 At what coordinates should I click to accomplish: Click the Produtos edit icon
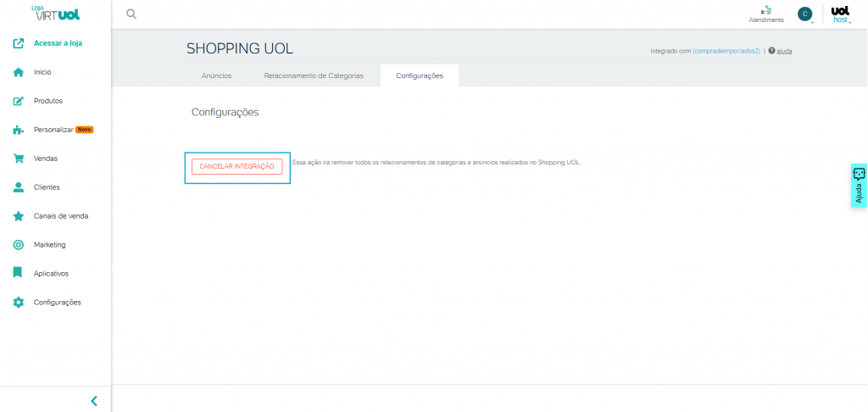(19, 101)
